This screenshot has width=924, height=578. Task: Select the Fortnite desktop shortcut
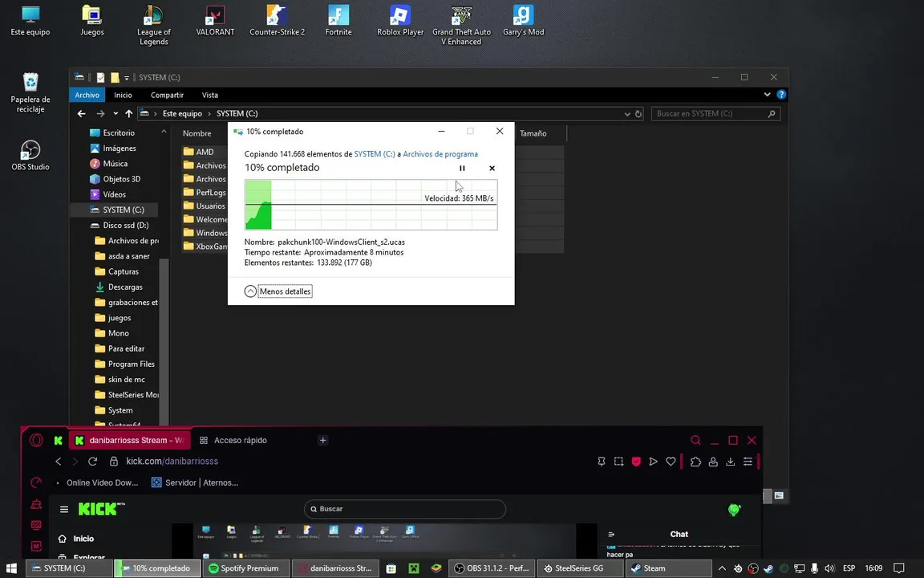coord(338,21)
